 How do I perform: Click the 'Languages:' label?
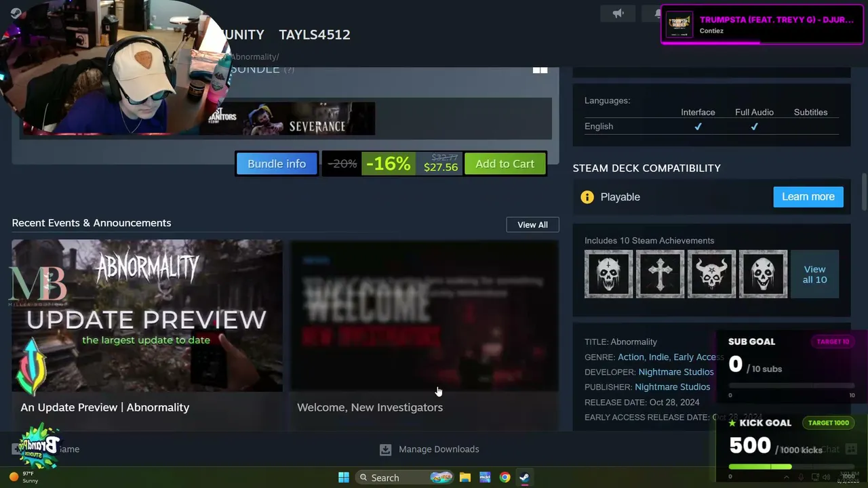pos(607,100)
